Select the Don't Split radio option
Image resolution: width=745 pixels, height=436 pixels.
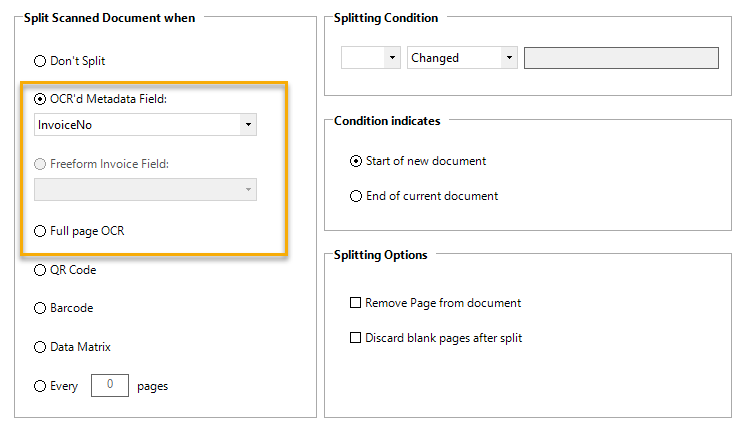click(40, 61)
